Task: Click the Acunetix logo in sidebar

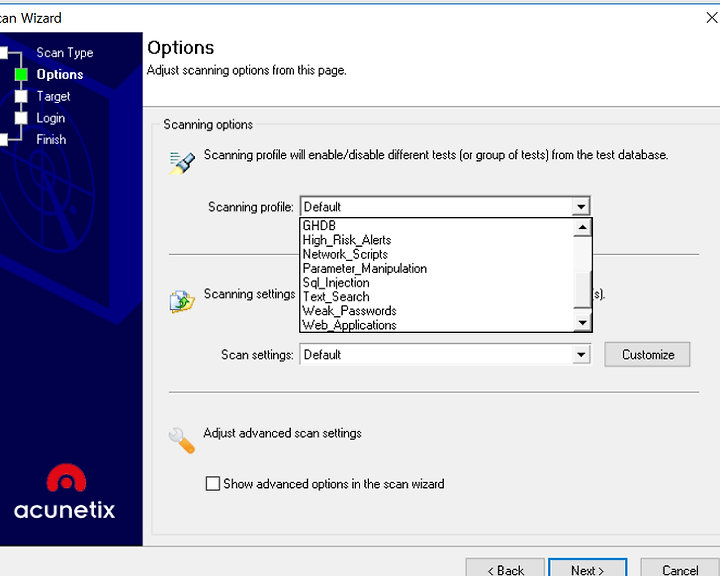Action: coord(65,492)
